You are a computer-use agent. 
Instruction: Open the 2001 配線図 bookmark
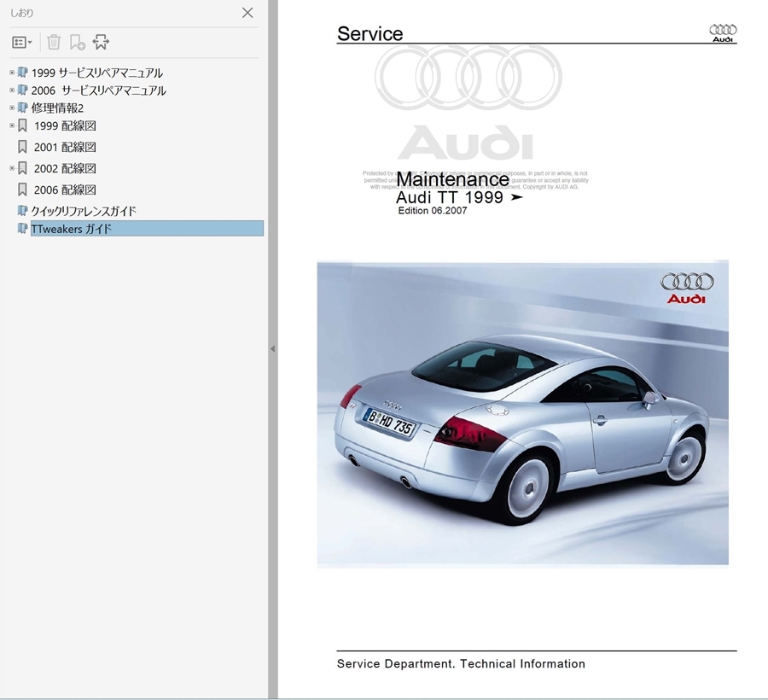coord(65,147)
